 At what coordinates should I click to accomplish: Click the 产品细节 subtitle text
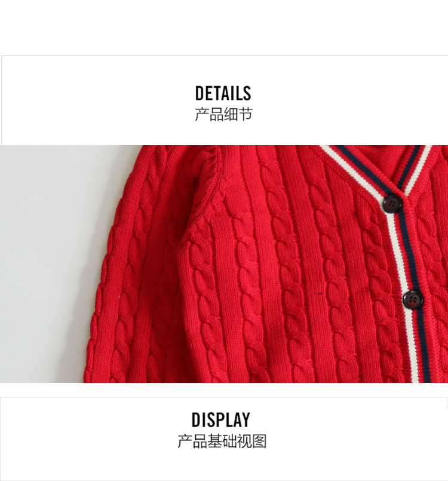[x=223, y=114]
